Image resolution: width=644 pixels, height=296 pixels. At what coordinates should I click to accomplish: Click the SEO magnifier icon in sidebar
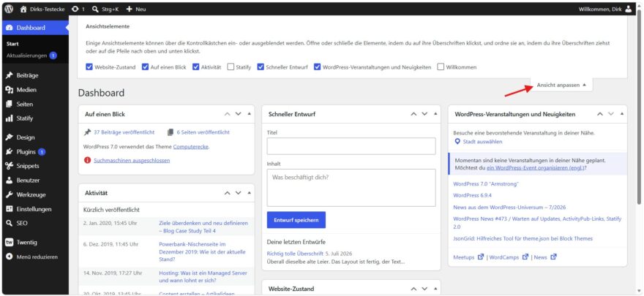click(x=10, y=224)
